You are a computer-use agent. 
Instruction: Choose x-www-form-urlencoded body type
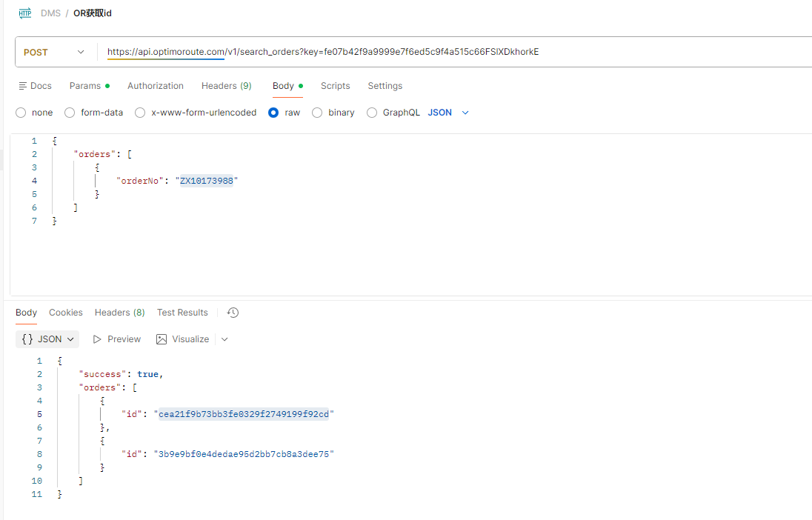coord(139,113)
